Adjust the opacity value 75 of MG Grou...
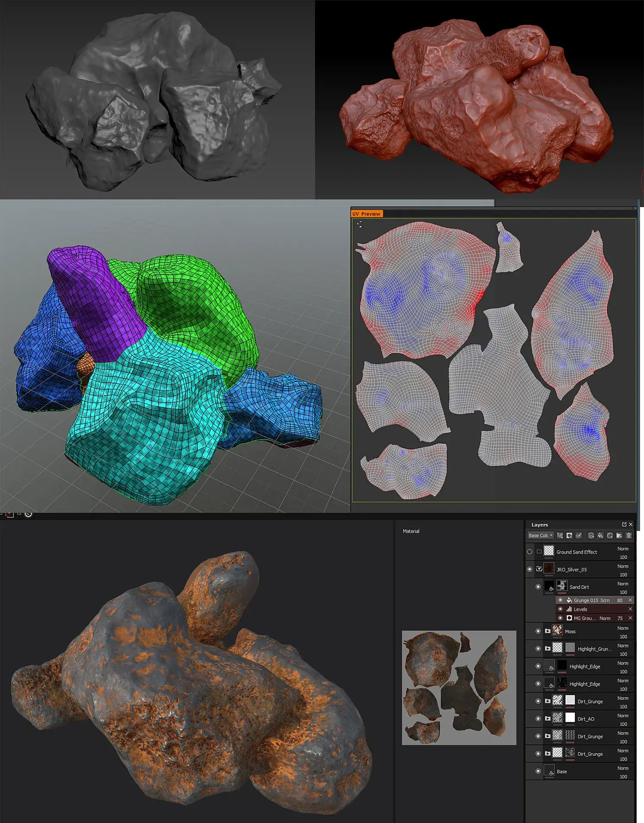 point(620,618)
